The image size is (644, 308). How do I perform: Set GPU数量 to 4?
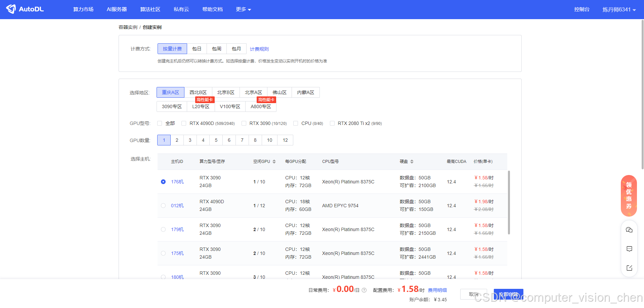[203, 140]
